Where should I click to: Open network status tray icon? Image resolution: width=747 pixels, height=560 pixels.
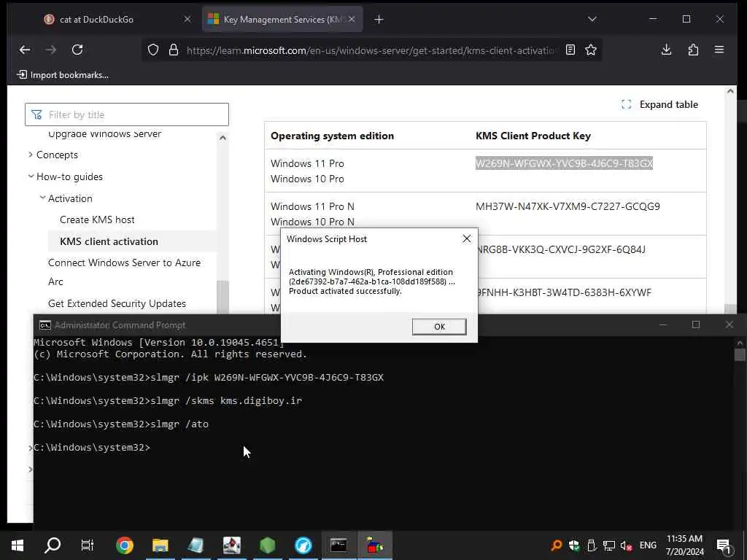(x=609, y=545)
